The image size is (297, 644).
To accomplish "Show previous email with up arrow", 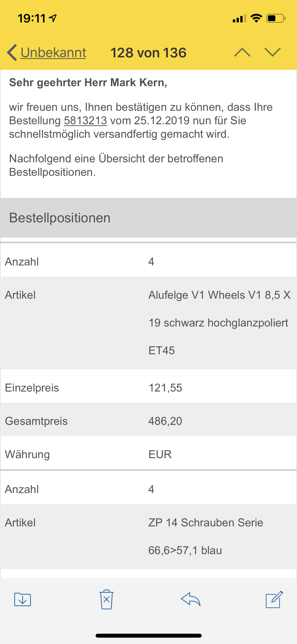I will (x=242, y=52).
